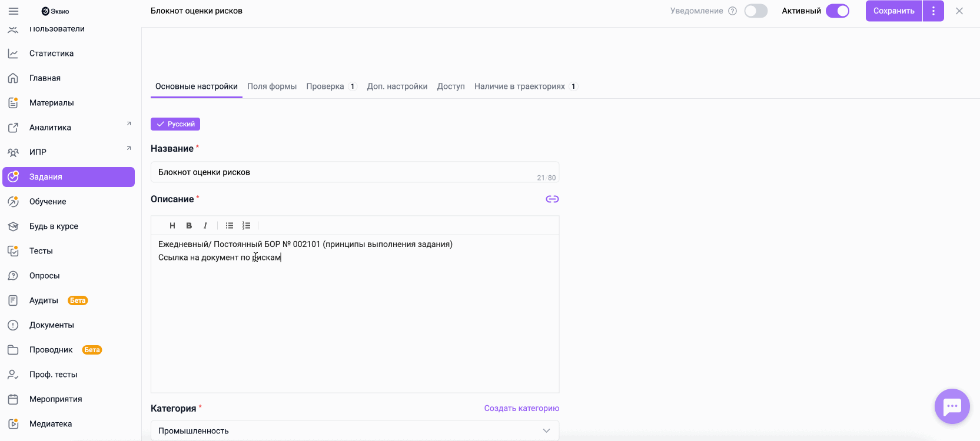
Task: Click into the Название input field
Action: coord(341,172)
